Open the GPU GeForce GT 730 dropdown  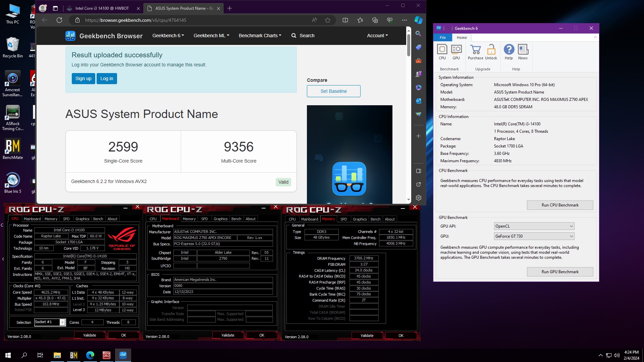[534, 236]
